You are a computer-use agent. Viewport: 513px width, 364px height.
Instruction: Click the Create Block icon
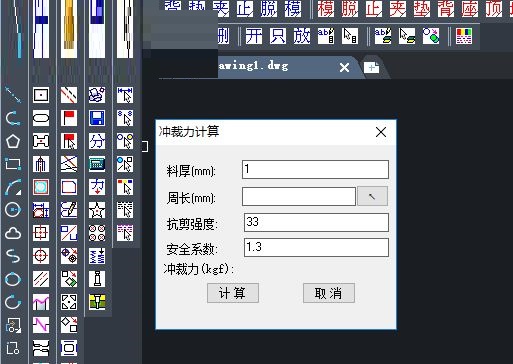(13, 348)
